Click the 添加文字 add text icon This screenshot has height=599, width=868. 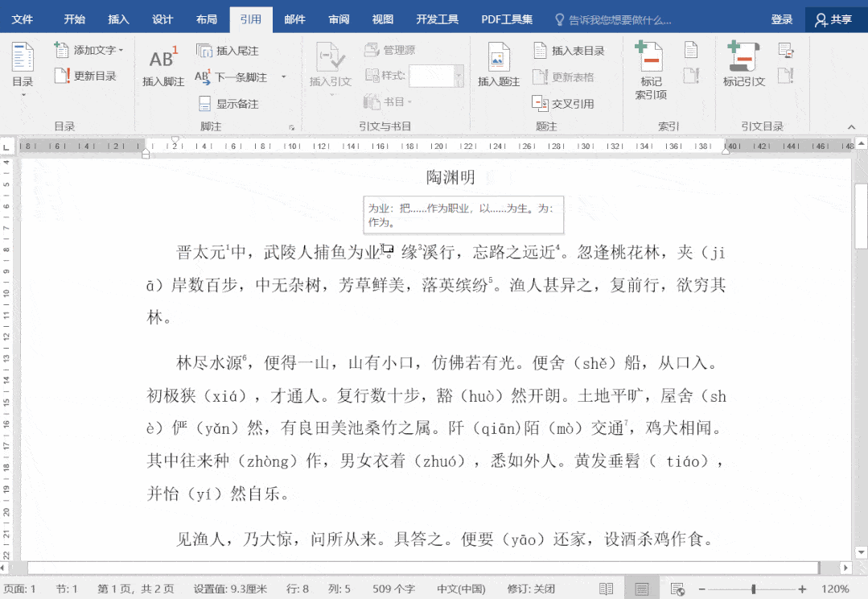61,50
